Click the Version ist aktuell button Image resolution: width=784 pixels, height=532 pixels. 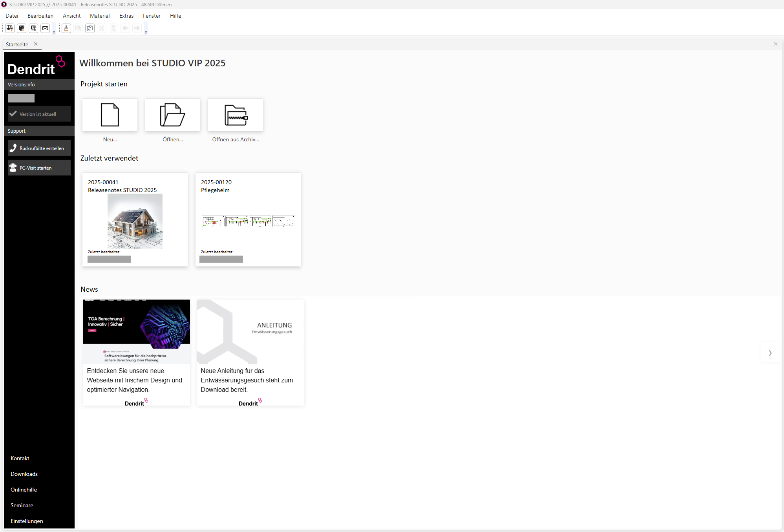pyautogui.click(x=39, y=114)
